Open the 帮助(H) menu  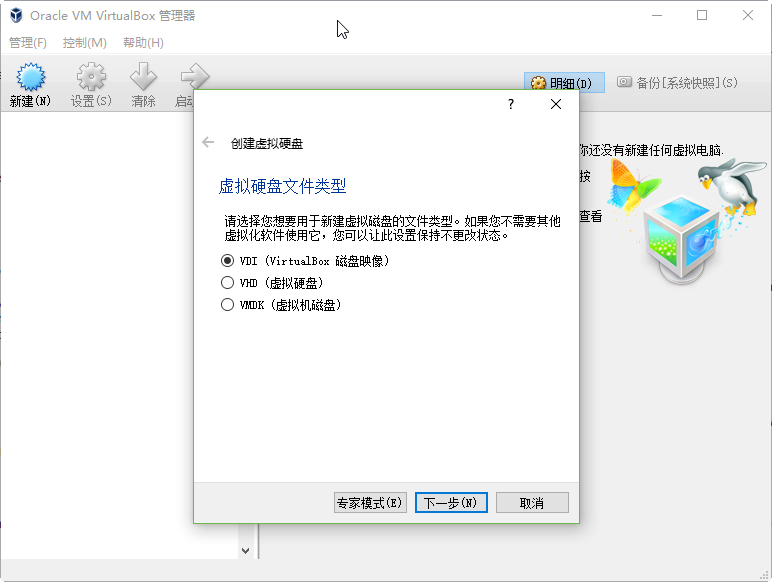click(x=143, y=43)
